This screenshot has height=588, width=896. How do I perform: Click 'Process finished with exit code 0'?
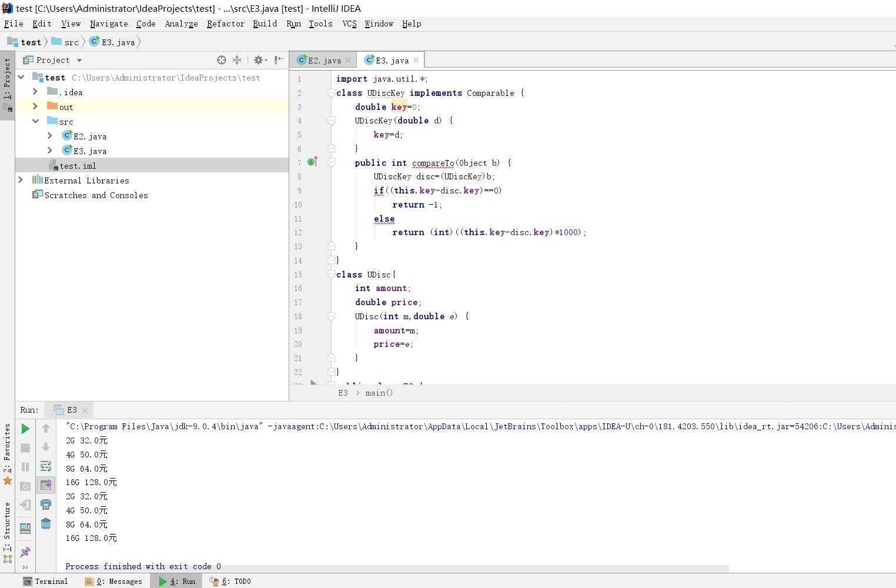click(143, 566)
